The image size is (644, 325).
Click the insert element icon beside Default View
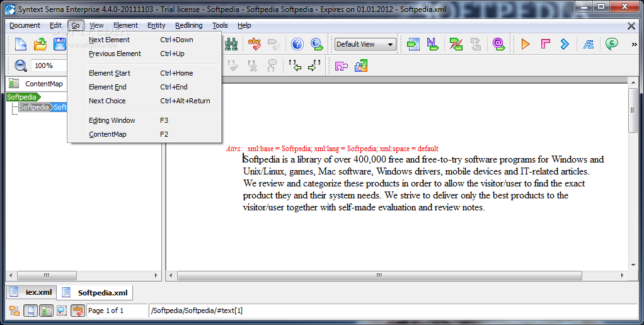[413, 44]
